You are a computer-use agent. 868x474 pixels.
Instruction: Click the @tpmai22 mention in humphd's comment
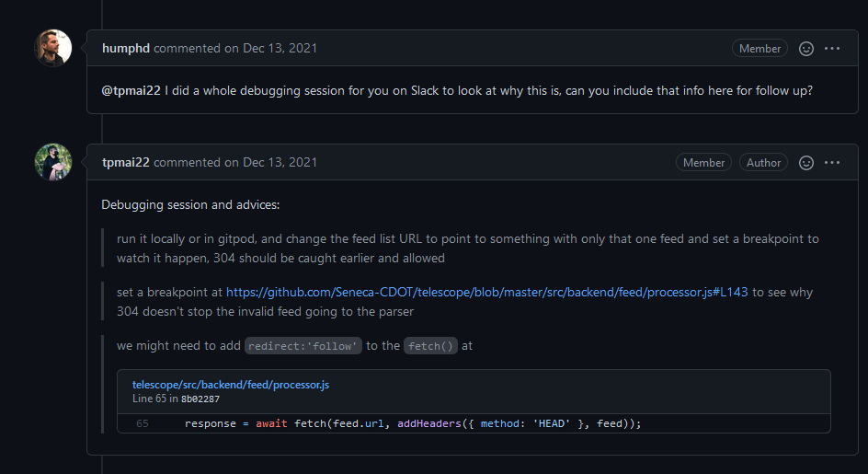coord(131,91)
